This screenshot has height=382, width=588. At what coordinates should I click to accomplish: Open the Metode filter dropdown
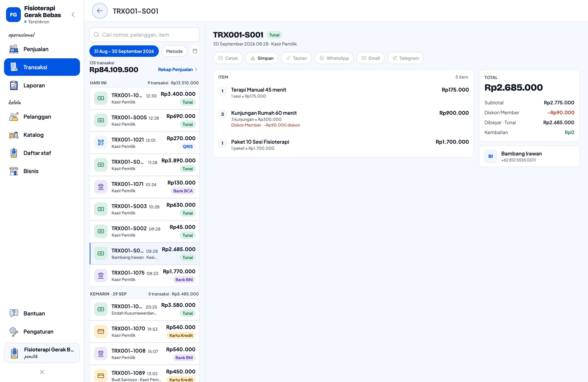tap(174, 51)
